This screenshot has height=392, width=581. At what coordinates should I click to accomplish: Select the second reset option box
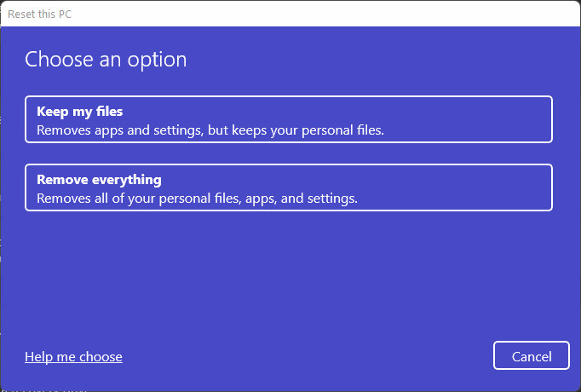tap(289, 187)
